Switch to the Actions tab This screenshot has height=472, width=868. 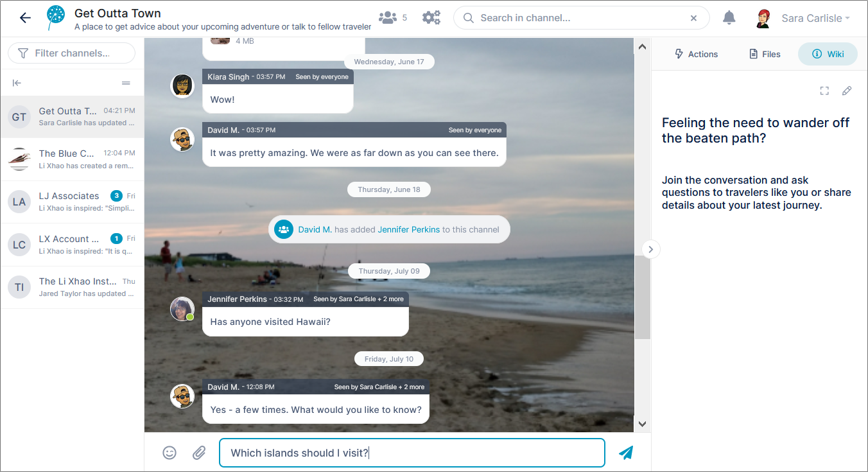696,54
